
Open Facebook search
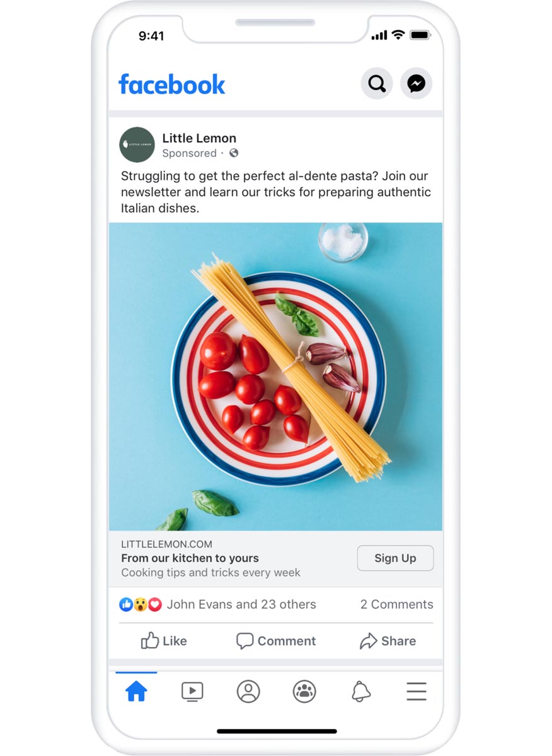click(376, 83)
